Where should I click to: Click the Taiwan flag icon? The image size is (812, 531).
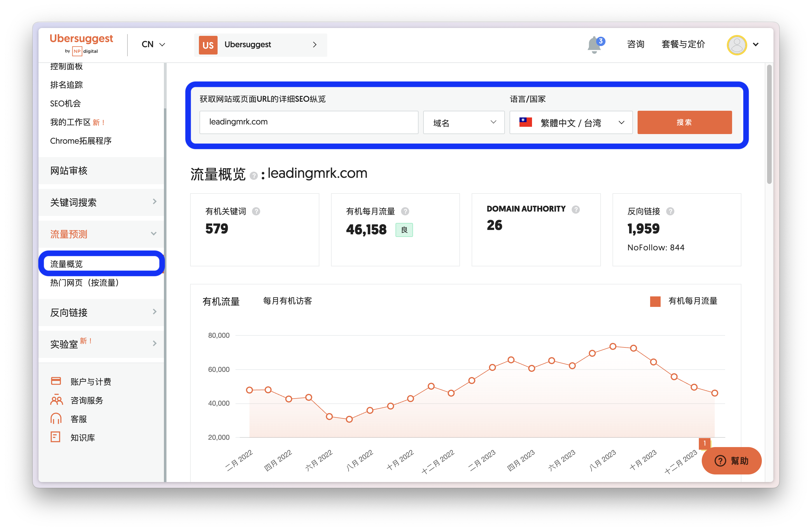point(525,122)
